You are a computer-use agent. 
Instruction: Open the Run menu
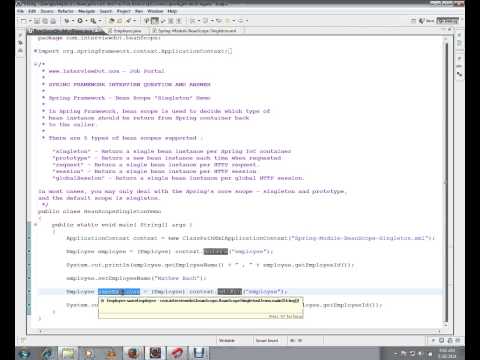(139, 11)
